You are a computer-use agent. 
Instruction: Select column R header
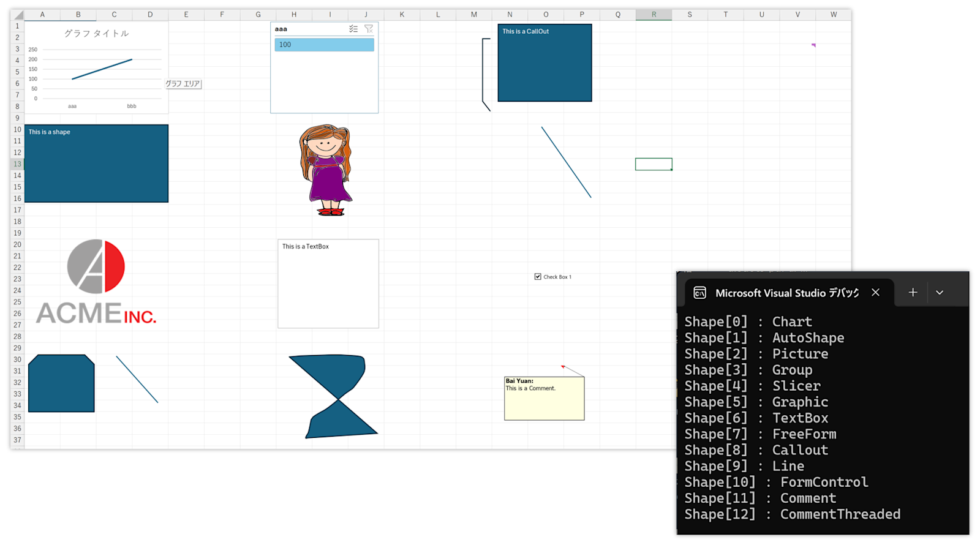coord(654,15)
